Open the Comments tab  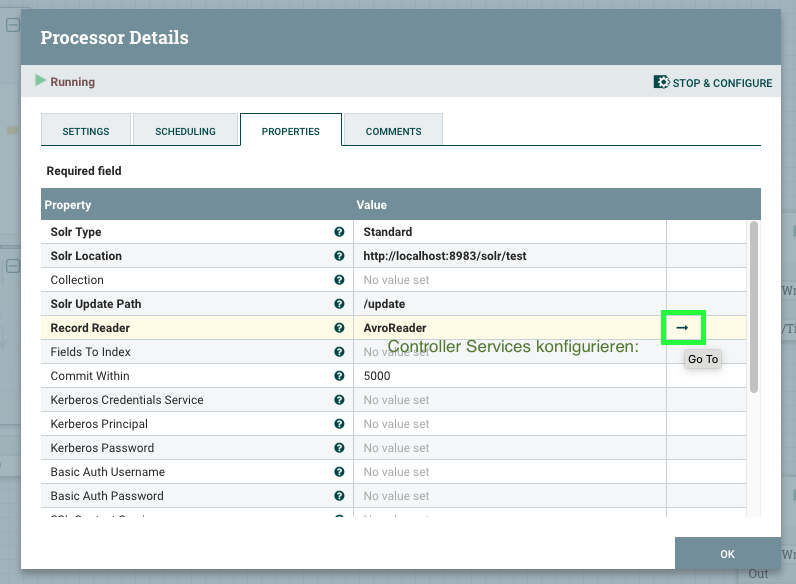tap(393, 131)
